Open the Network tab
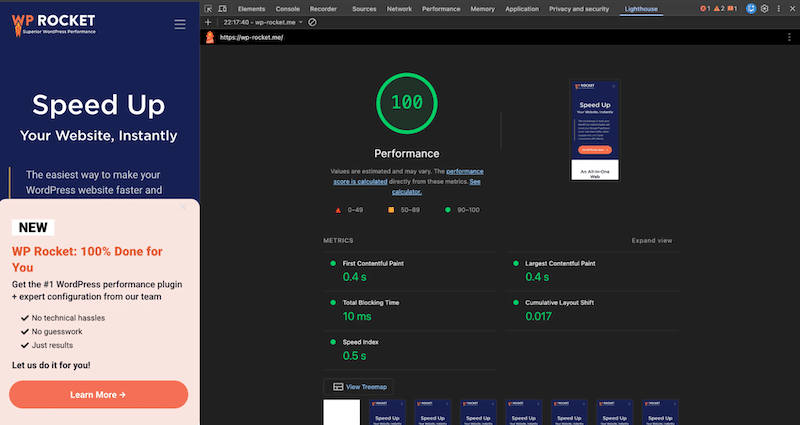The width and height of the screenshot is (800, 425). tap(399, 9)
